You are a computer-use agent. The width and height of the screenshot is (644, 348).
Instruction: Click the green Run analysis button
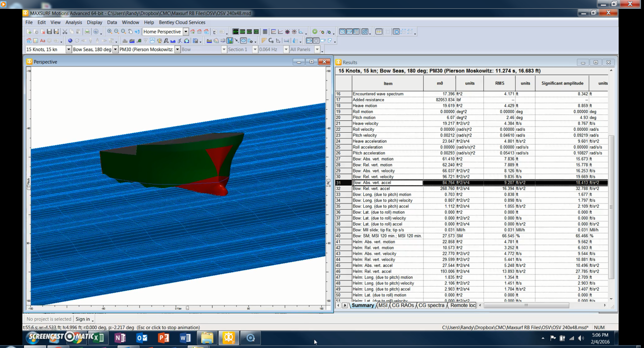coord(315,32)
